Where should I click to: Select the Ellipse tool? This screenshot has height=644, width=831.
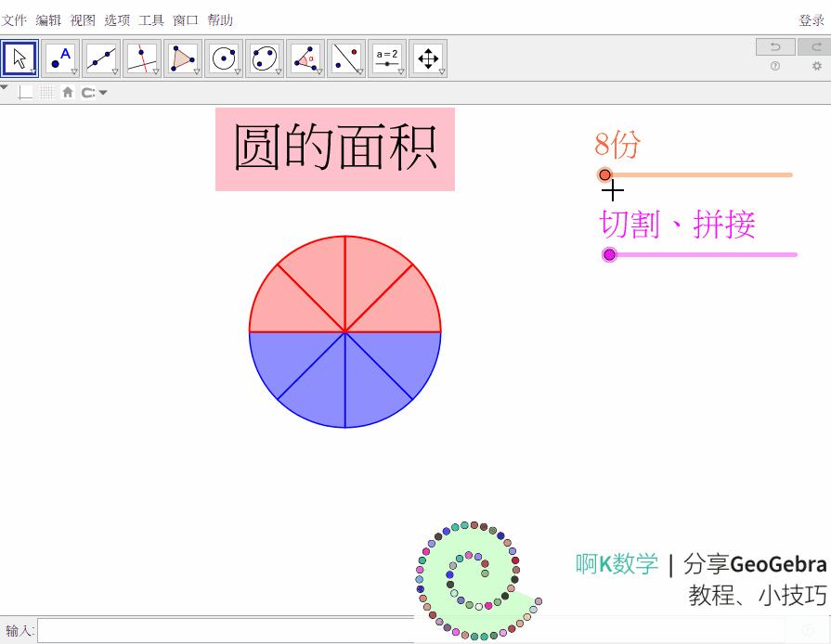pyautogui.click(x=264, y=57)
